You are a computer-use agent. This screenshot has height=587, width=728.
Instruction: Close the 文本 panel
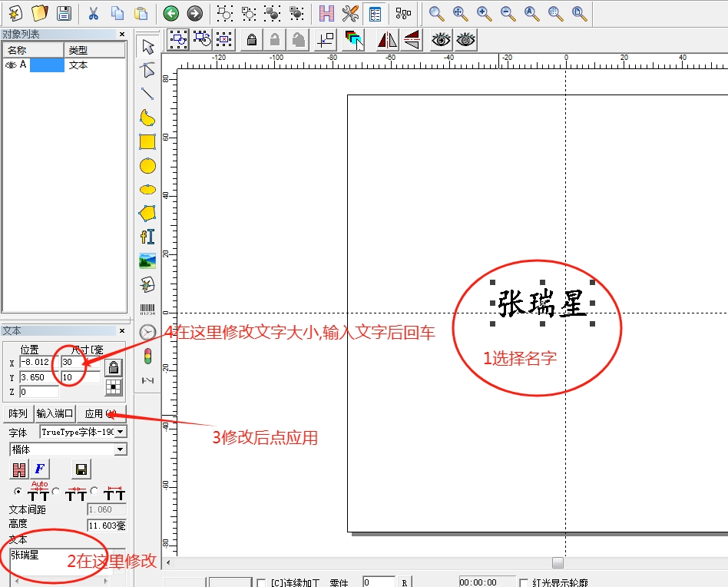[122, 330]
